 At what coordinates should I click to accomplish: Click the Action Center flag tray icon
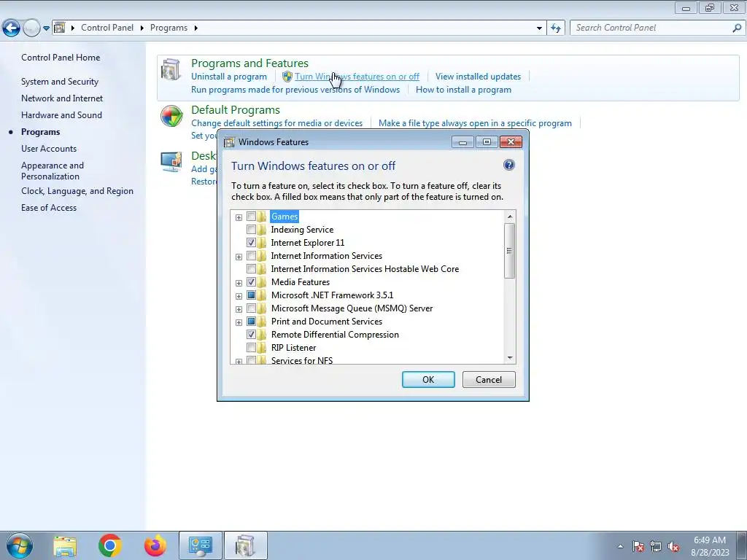pos(638,546)
